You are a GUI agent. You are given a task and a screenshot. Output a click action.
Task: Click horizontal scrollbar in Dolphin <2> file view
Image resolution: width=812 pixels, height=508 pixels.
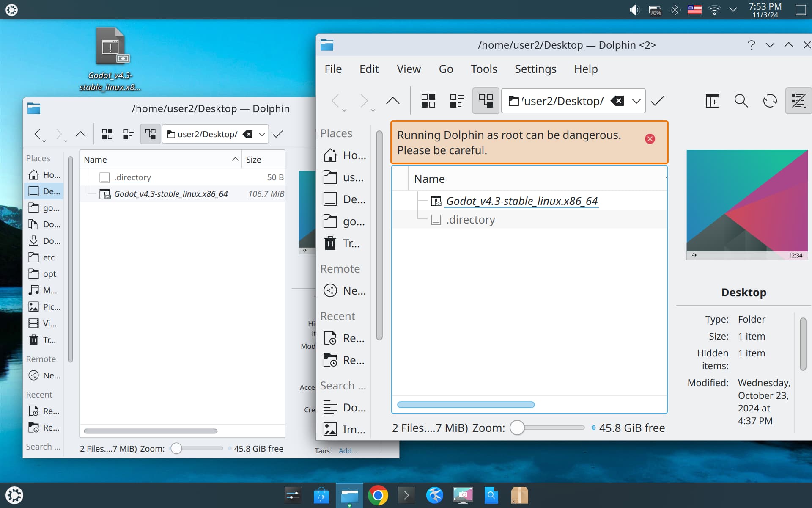click(466, 405)
